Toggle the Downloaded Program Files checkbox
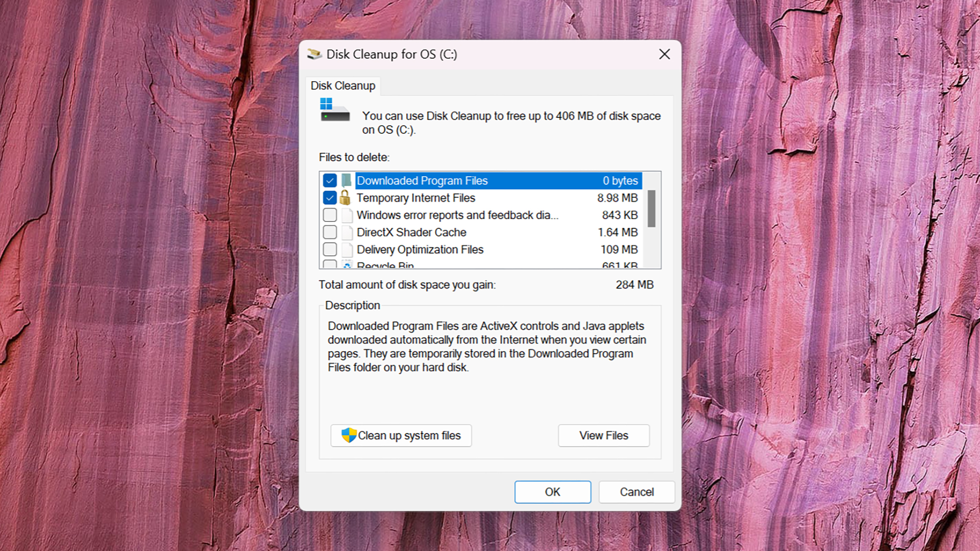Image resolution: width=980 pixels, height=551 pixels. point(329,180)
